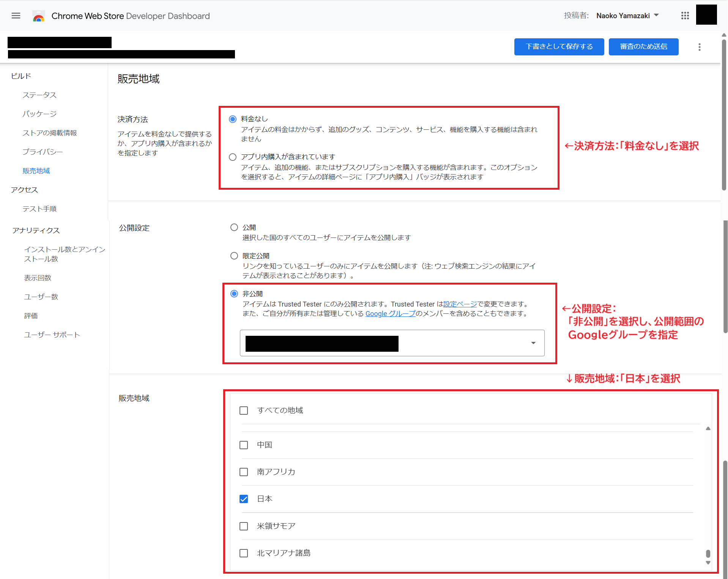Click the profile avatar in top corner

click(706, 15)
